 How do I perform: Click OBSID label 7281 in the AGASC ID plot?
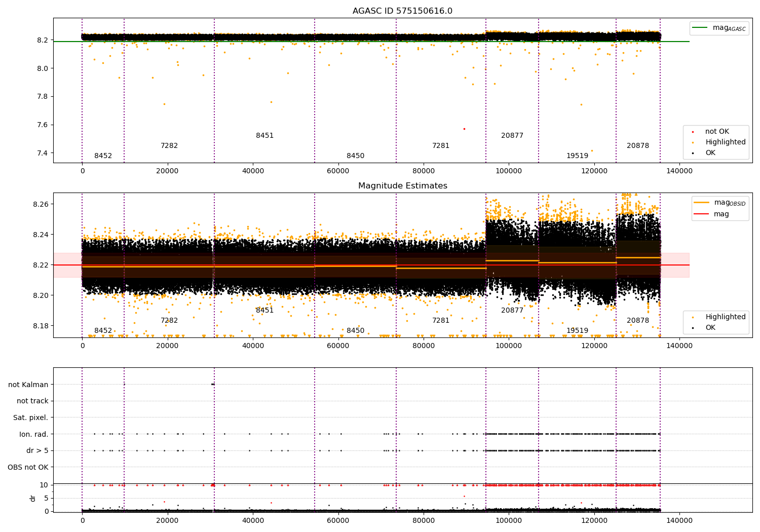point(441,146)
